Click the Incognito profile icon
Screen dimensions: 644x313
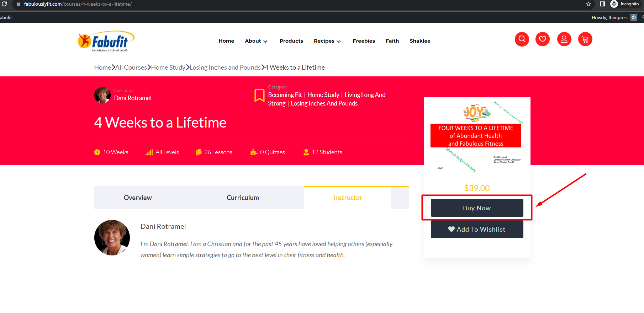614,4
